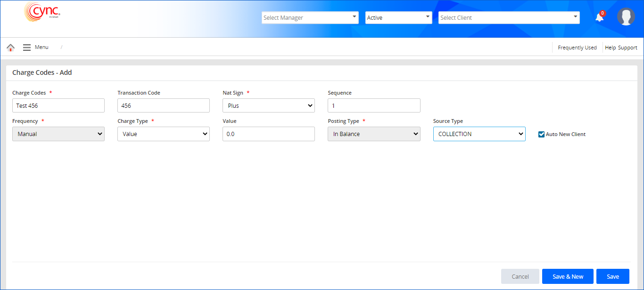Open the hamburger Menu icon

point(27,48)
